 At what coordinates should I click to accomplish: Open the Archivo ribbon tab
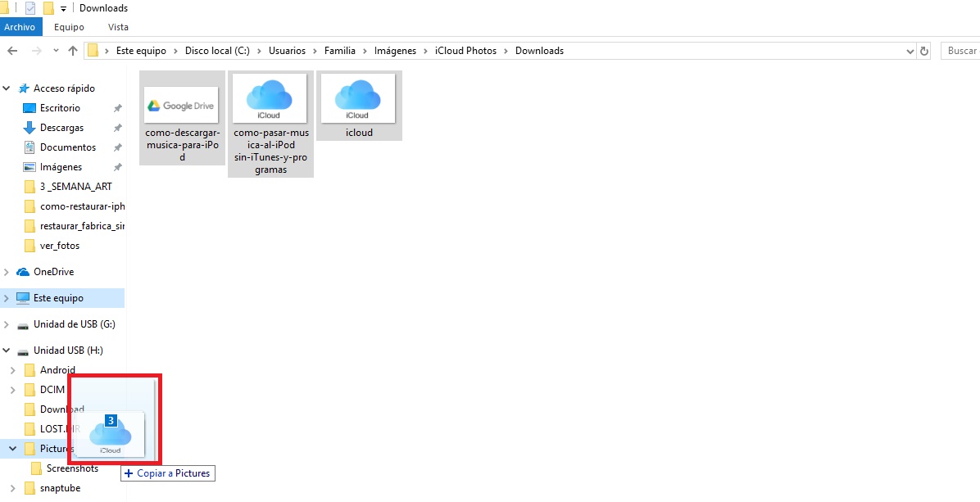coord(20,27)
